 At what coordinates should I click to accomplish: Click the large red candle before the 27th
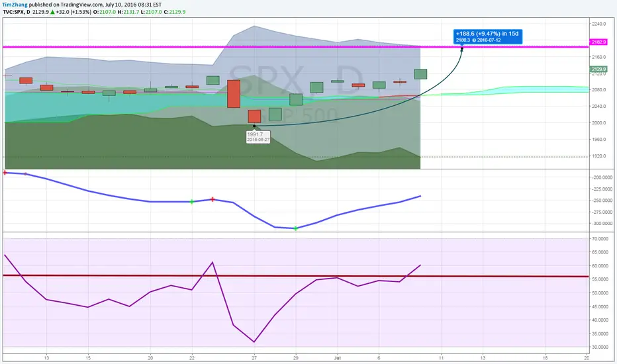(234, 94)
